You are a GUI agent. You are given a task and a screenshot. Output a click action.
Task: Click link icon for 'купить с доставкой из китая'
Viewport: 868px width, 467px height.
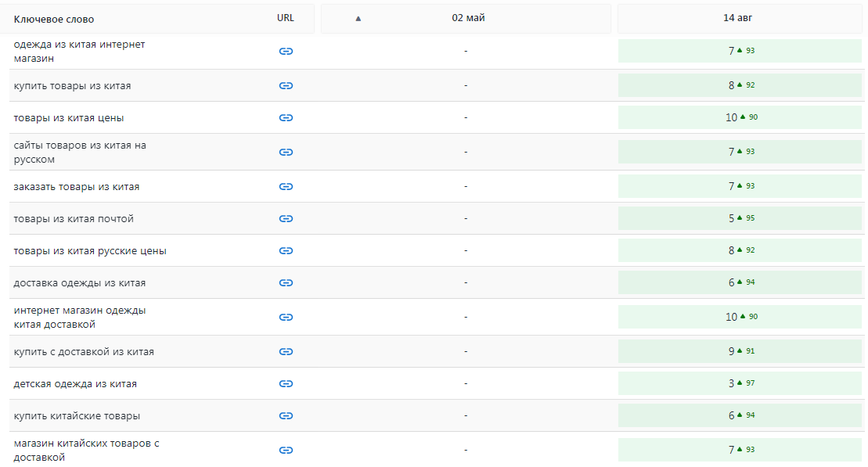pyautogui.click(x=286, y=352)
